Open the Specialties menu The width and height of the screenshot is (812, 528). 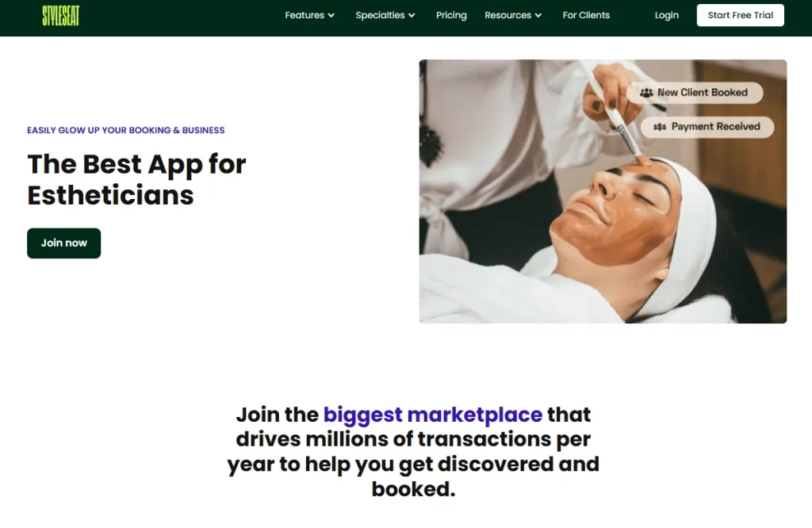385,16
